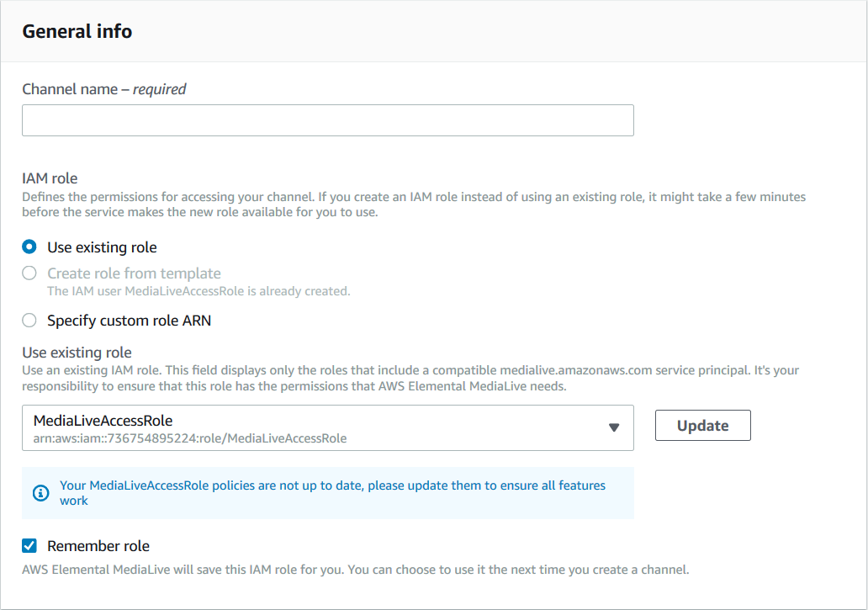Viewport: 868px width, 610px height.
Task: Click the General info section header
Action: (x=77, y=31)
